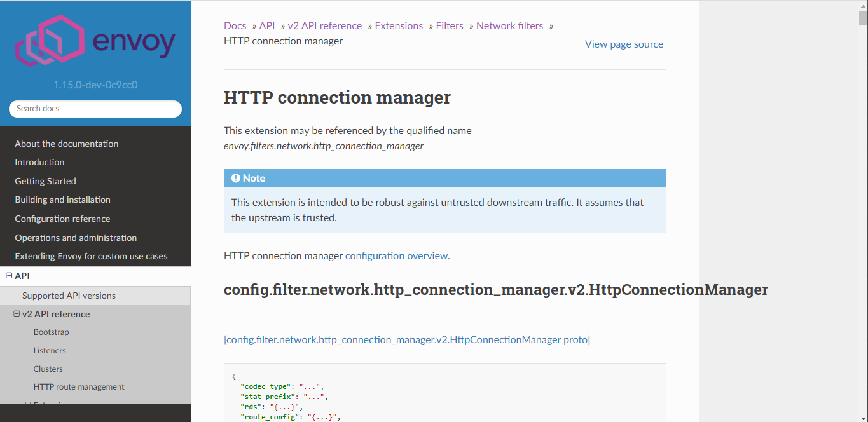Follow the configuration overview link
This screenshot has width=868, height=422.
(x=396, y=256)
